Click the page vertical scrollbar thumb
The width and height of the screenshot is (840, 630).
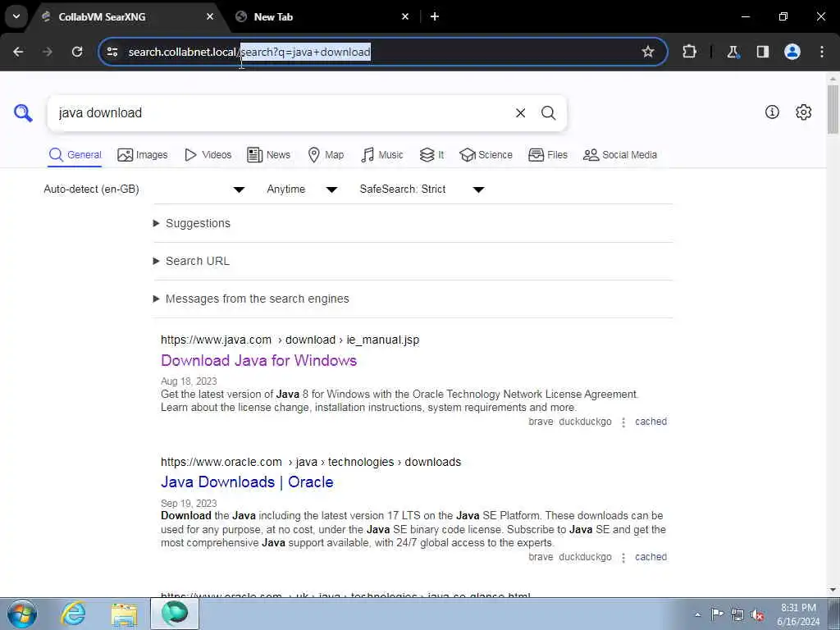click(833, 109)
